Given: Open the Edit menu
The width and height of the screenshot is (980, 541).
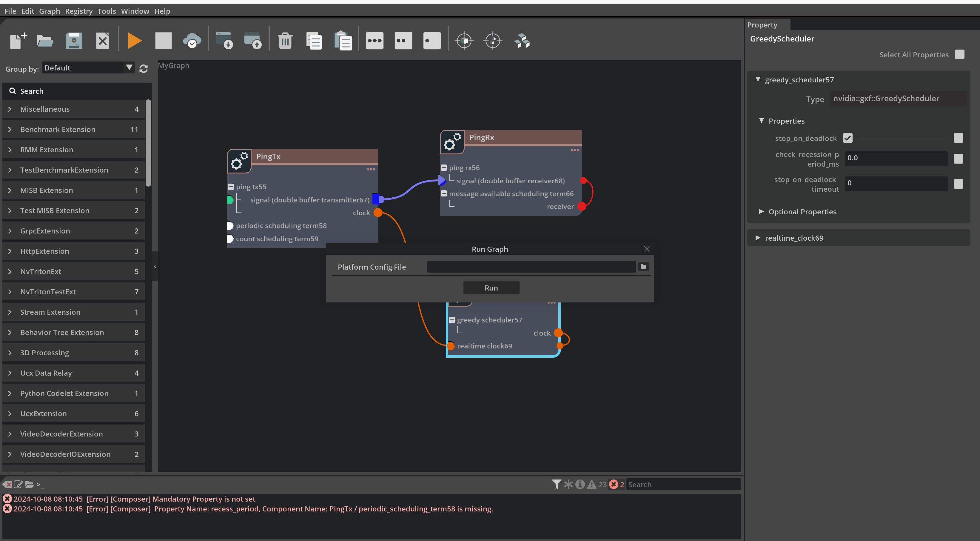Looking at the screenshot, I should pyautogui.click(x=27, y=11).
